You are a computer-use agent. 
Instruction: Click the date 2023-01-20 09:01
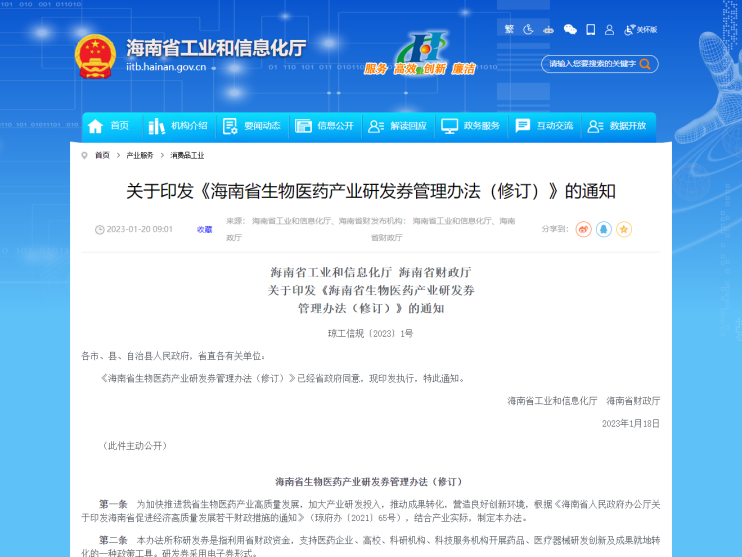(140, 229)
